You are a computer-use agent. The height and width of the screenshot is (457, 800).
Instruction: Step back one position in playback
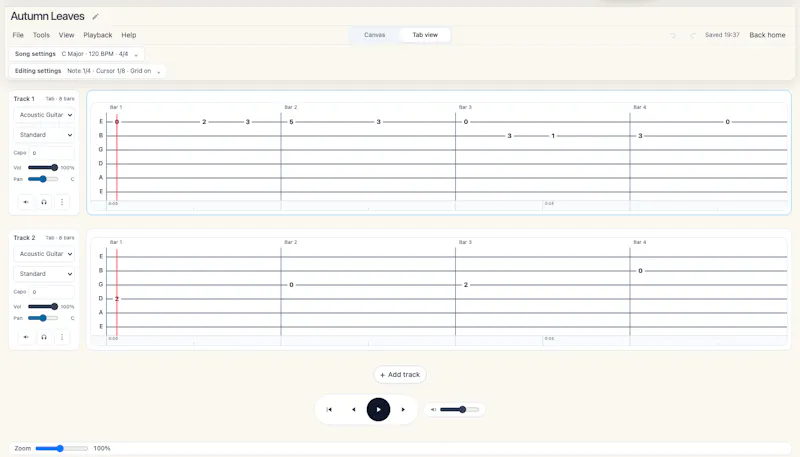(x=354, y=410)
